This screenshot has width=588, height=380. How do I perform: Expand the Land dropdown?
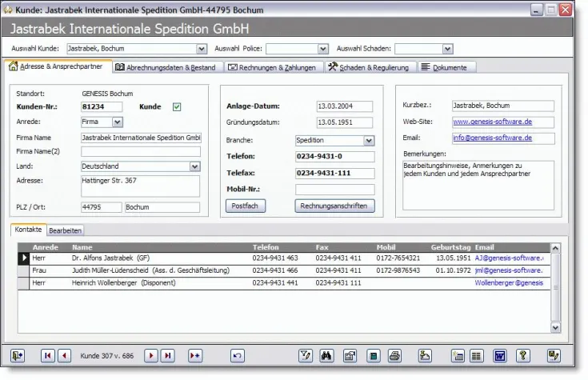click(194, 166)
